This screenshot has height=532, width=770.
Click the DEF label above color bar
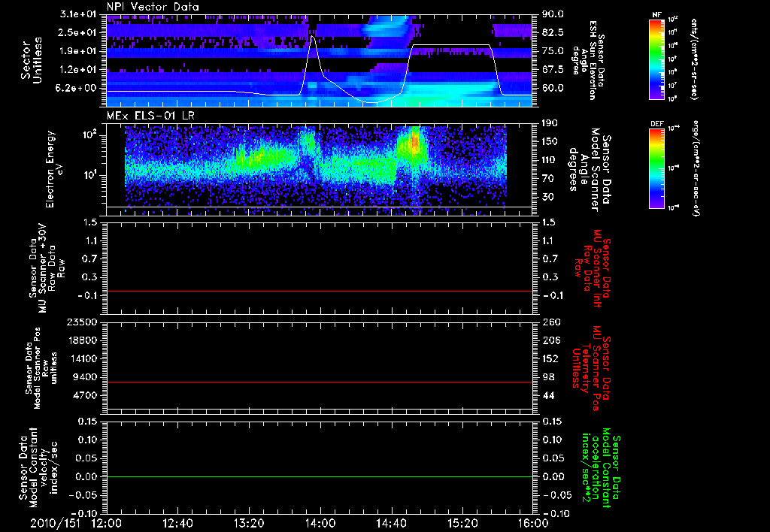pos(656,124)
